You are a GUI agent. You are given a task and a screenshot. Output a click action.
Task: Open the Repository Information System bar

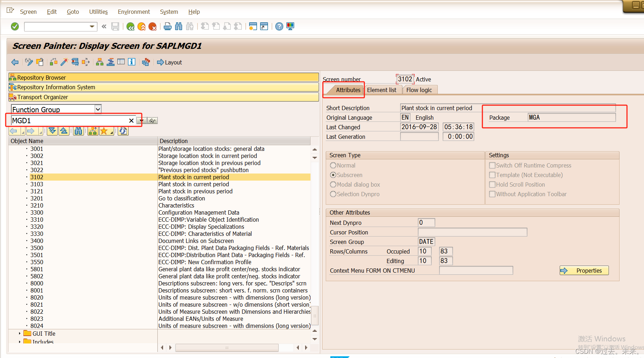[x=163, y=87]
